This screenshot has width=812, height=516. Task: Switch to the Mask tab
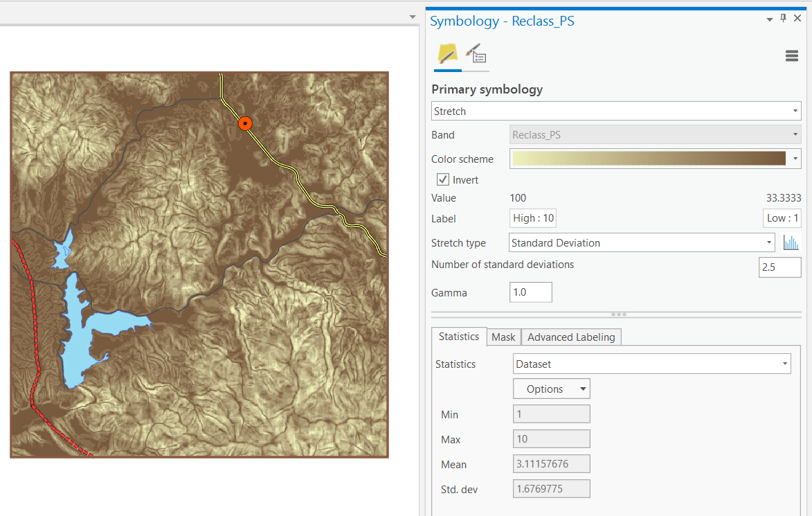503,337
